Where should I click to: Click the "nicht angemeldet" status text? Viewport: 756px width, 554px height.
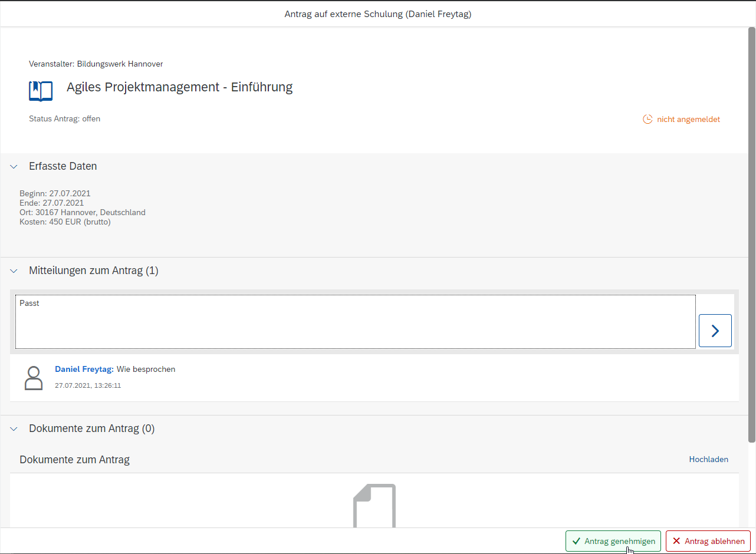[x=688, y=118]
